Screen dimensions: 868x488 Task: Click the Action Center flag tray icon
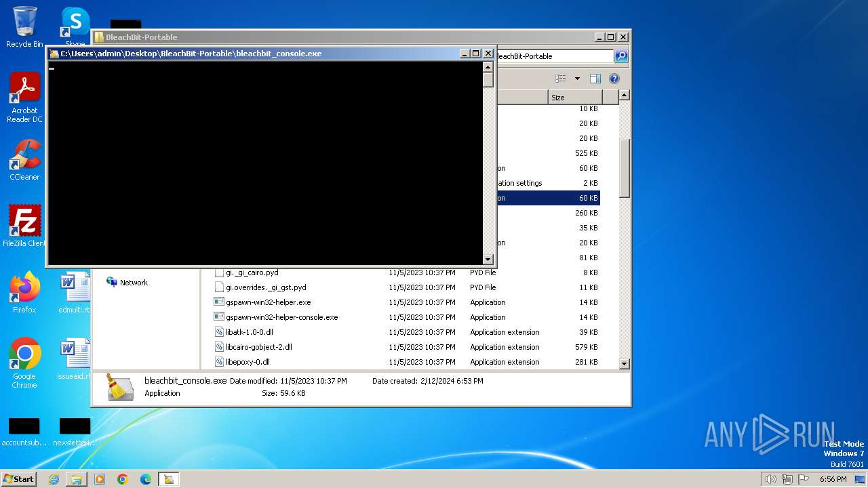(x=805, y=479)
